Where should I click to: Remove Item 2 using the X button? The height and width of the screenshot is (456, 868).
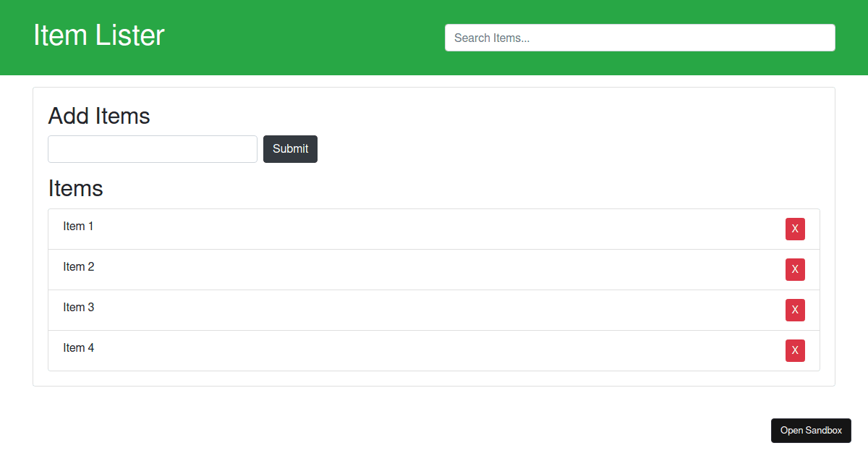point(795,269)
